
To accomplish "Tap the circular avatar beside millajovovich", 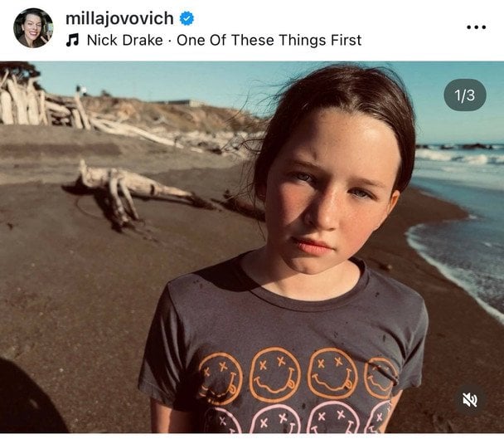I will coord(32,27).
